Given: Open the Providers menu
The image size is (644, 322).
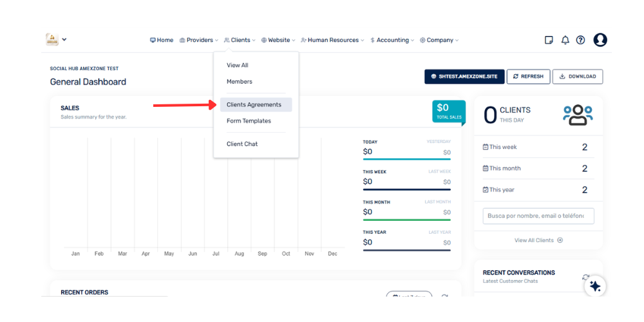Looking at the screenshot, I should 199,40.
